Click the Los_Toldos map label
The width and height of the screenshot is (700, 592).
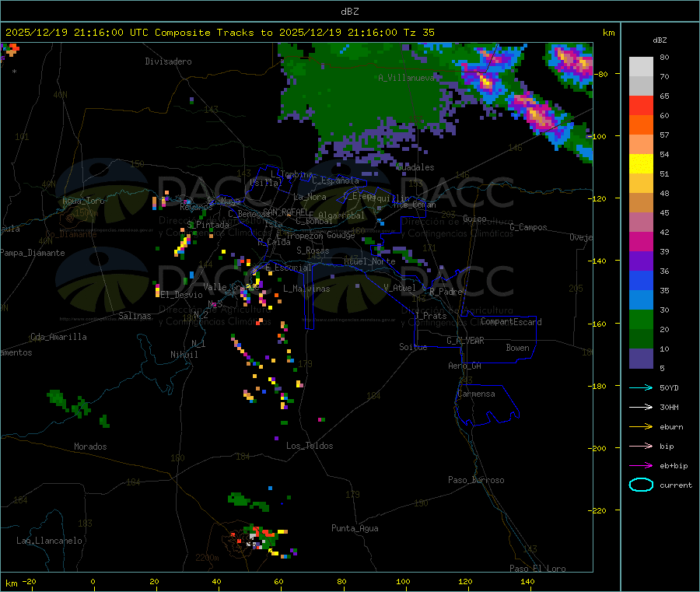[310, 446]
